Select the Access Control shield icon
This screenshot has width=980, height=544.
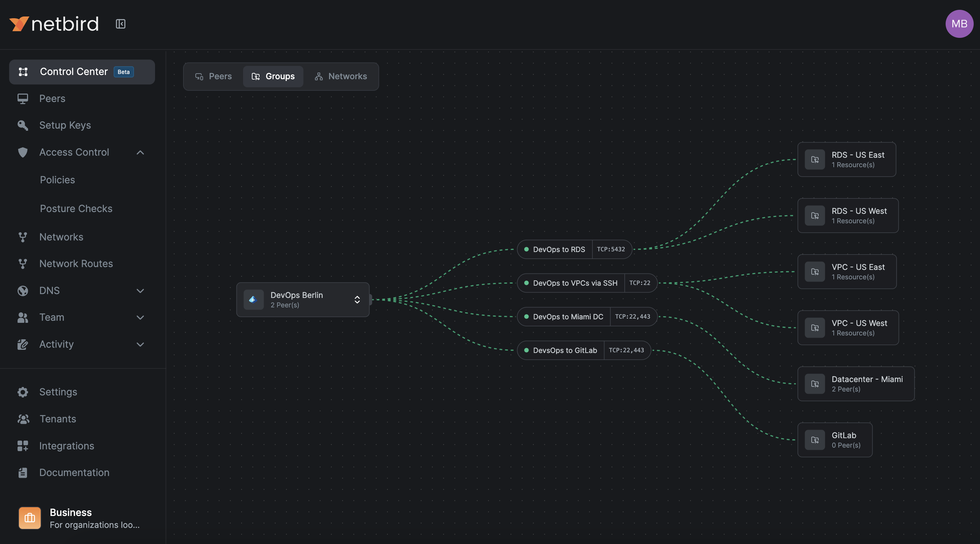(23, 152)
